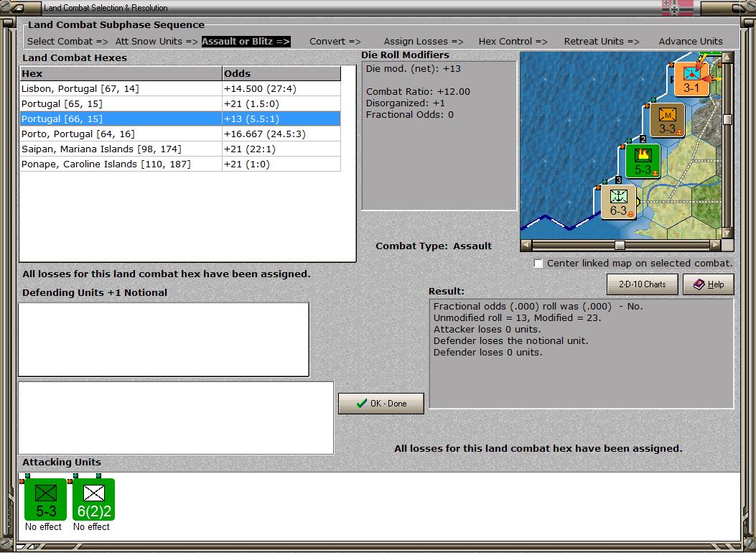Enable Center linked map on selected combat

point(538,264)
